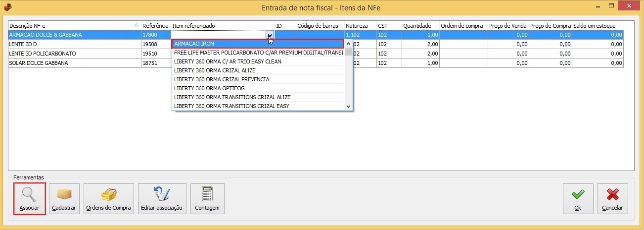Click Natureza cell 1.102 in first row
Screen dimensions: 644x230
pos(360,35)
